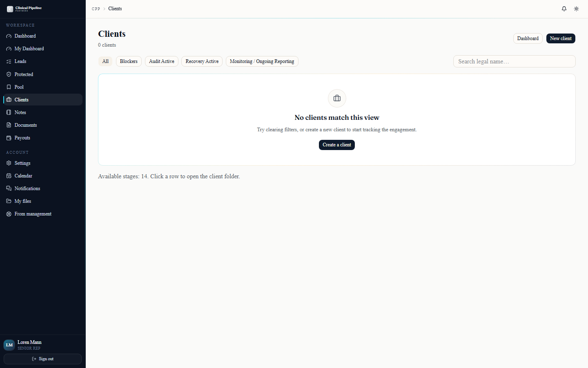
Task: Open notifications bell in top bar
Action: coord(564,9)
